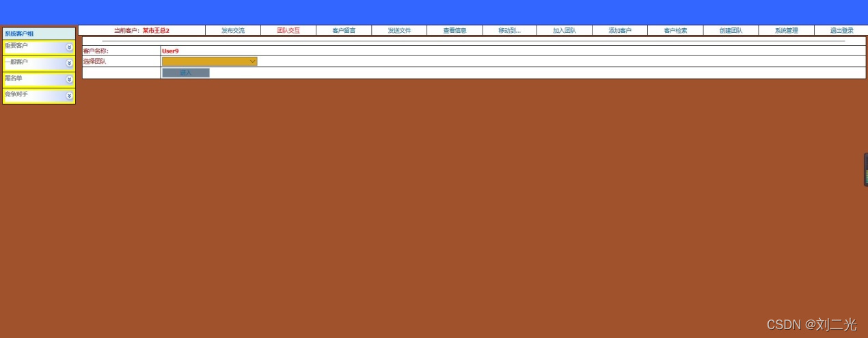Open the 发布交流 menu item
Screen dimensions: 868x338
point(233,31)
